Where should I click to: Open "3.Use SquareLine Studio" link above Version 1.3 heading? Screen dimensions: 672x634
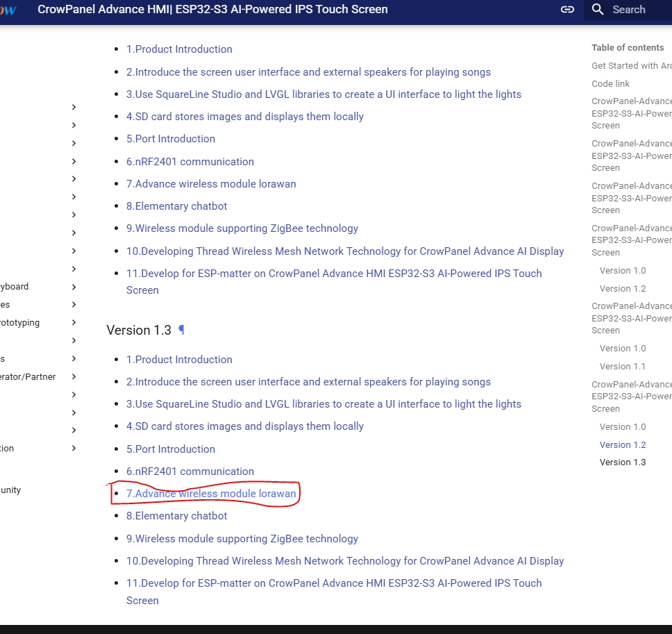pyautogui.click(x=324, y=94)
